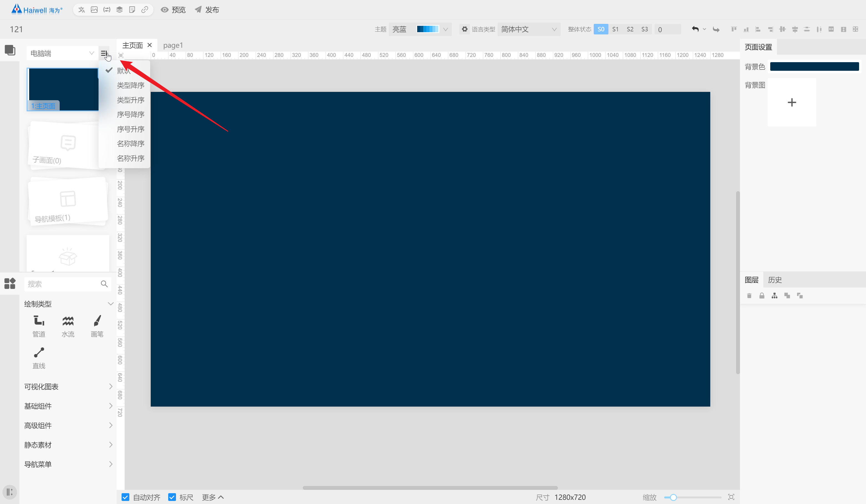Choose 名称升序 sort option
The width and height of the screenshot is (866, 504).
click(x=130, y=158)
